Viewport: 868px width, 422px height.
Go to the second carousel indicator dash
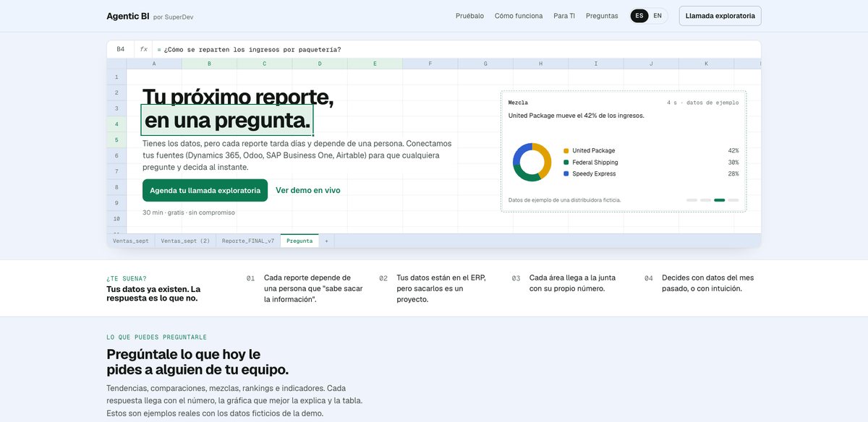[706, 199]
